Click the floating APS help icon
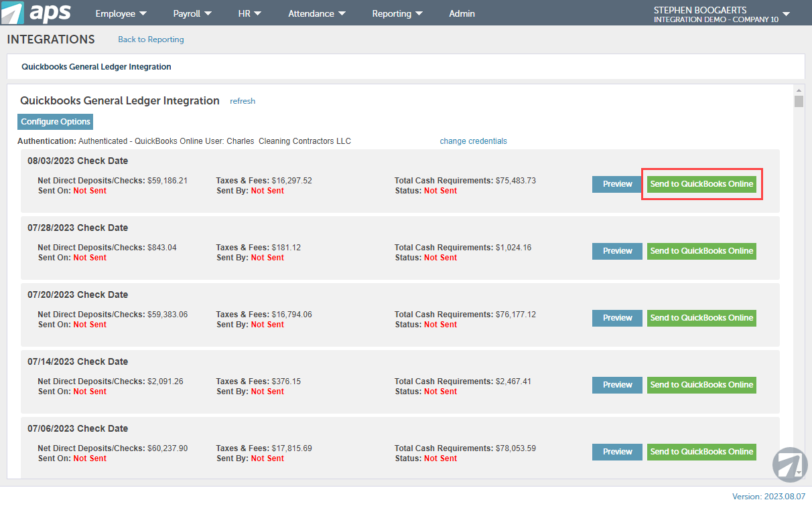 (x=790, y=464)
